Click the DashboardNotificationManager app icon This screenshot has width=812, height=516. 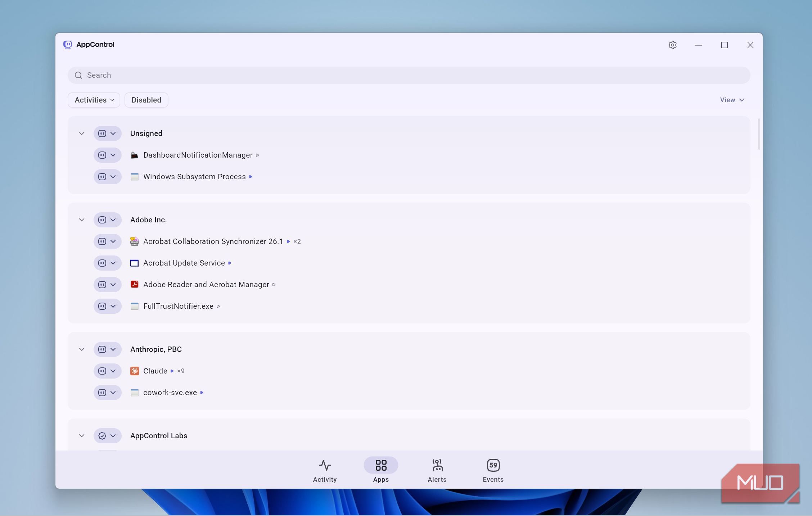click(134, 155)
